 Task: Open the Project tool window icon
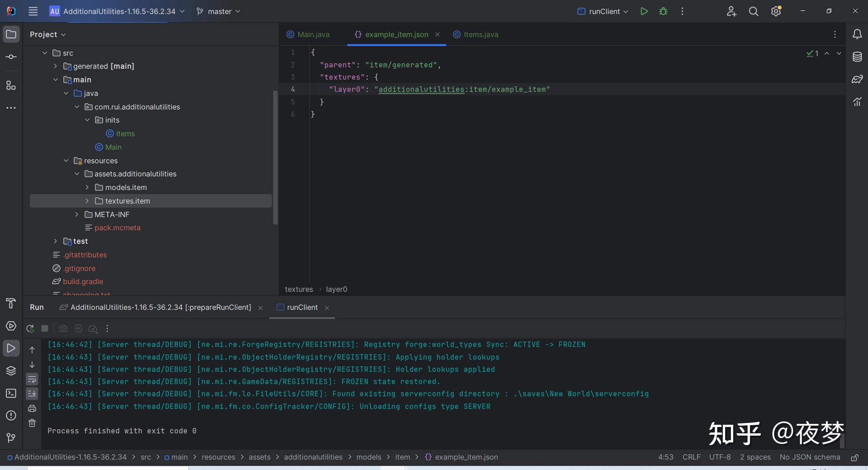tap(11, 34)
